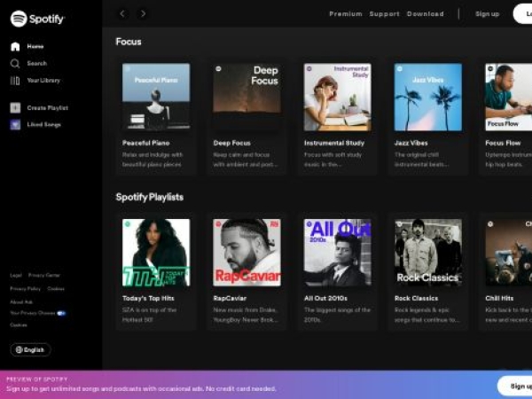
Task: Open the Search magnifier icon
Action: 15,64
